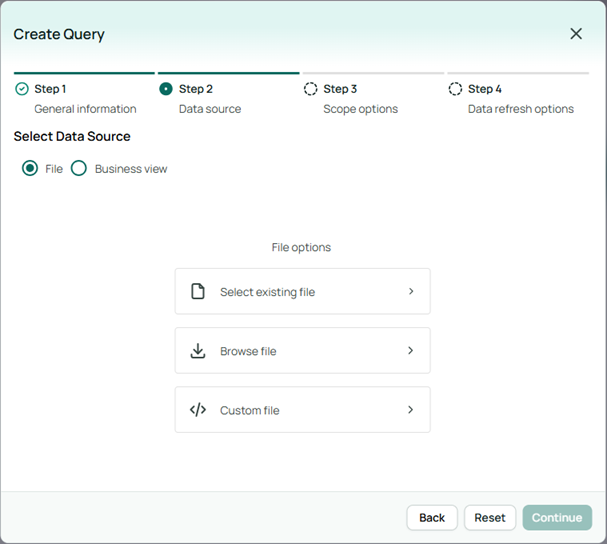The width and height of the screenshot is (607, 544).
Task: Click the Select Data Source heading
Action: (x=72, y=136)
